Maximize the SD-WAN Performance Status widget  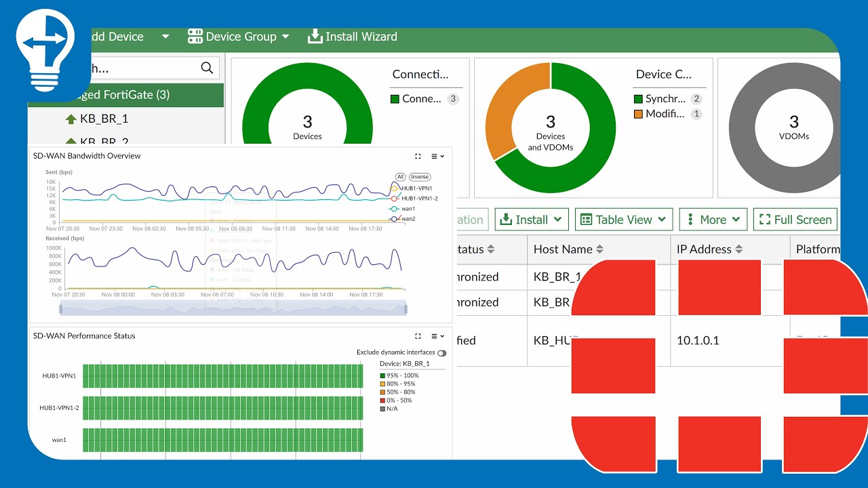(418, 336)
